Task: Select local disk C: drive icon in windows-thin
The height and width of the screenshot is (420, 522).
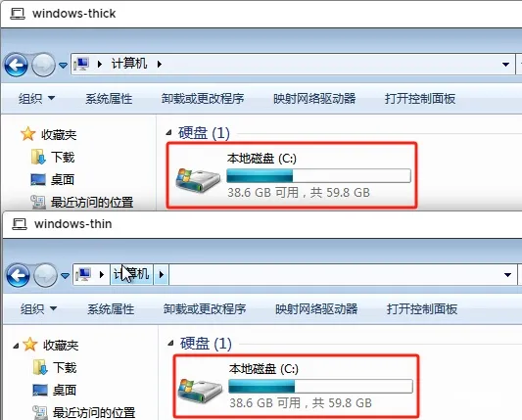Action: [200, 391]
